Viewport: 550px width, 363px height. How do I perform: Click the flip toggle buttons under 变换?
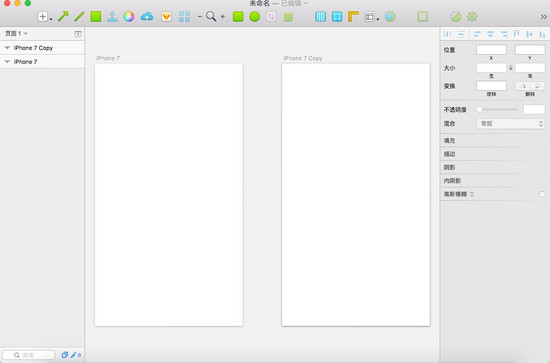[530, 86]
